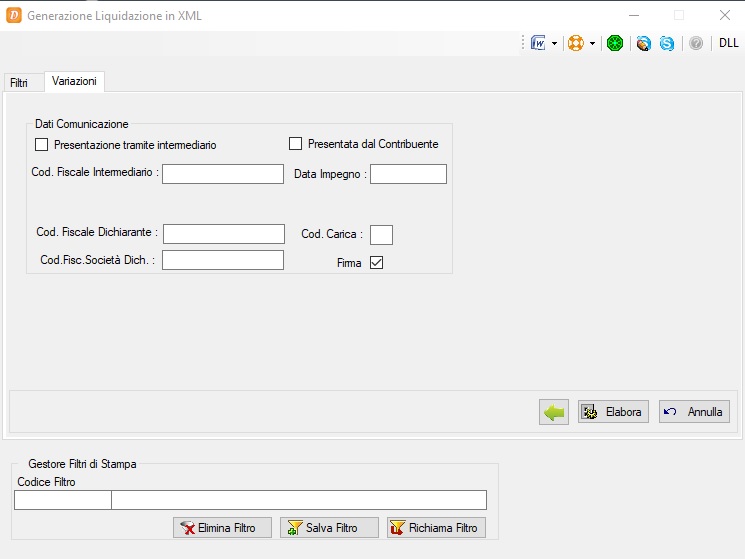Click the green octagon icon in toolbar
The height and width of the screenshot is (559, 745).
tap(615, 43)
